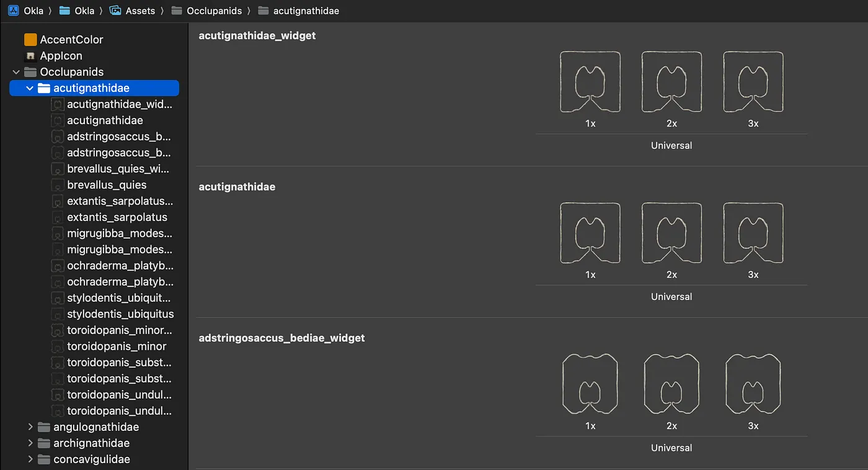Click the Occlupanids folder icon in sidebar
Screen dimensions: 868x470
point(30,72)
